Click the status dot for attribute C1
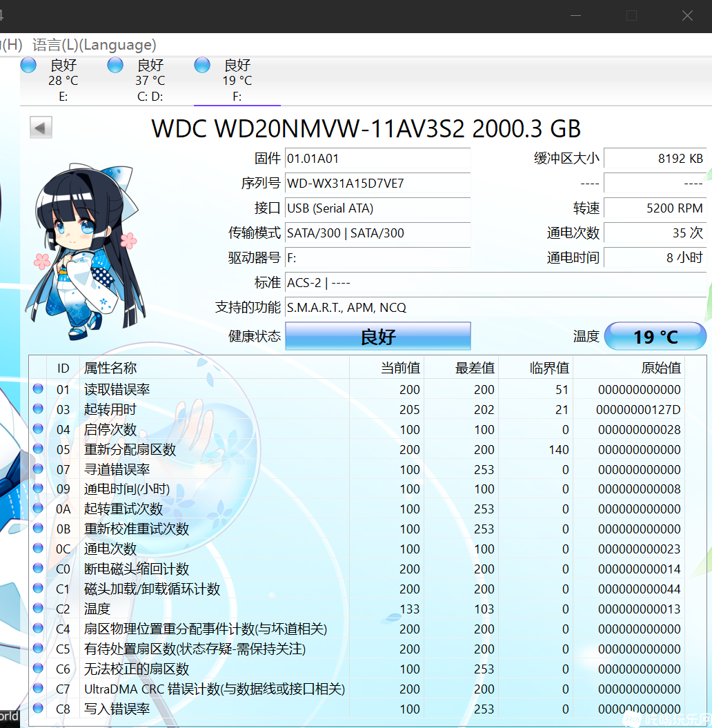Viewport: 712px width, 728px height. 38,588
